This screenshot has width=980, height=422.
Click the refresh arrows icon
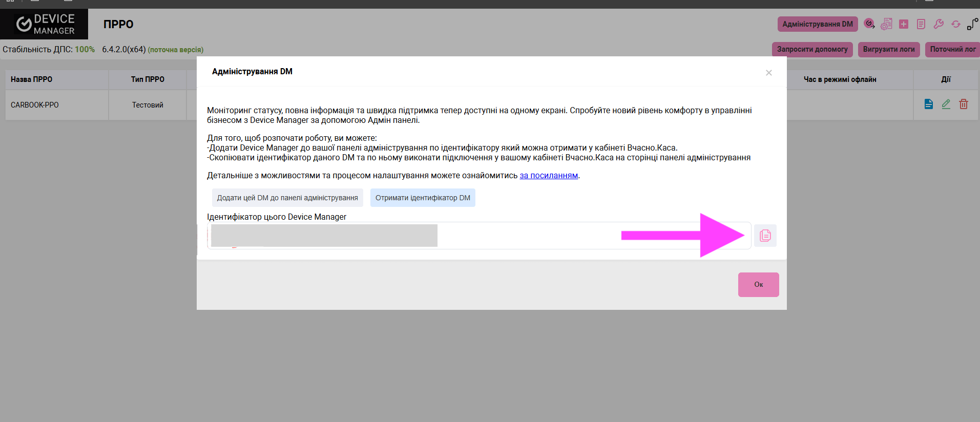[x=956, y=24]
